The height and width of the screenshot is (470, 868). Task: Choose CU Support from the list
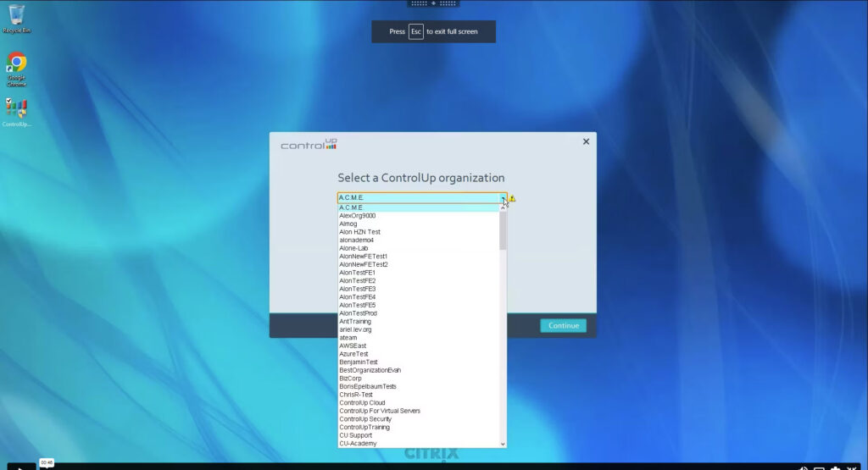tap(356, 435)
